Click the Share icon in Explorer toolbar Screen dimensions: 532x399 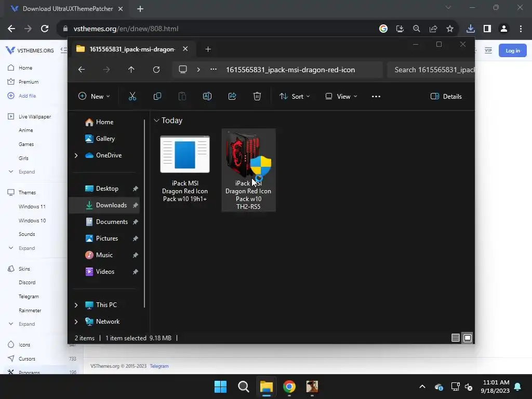click(232, 96)
